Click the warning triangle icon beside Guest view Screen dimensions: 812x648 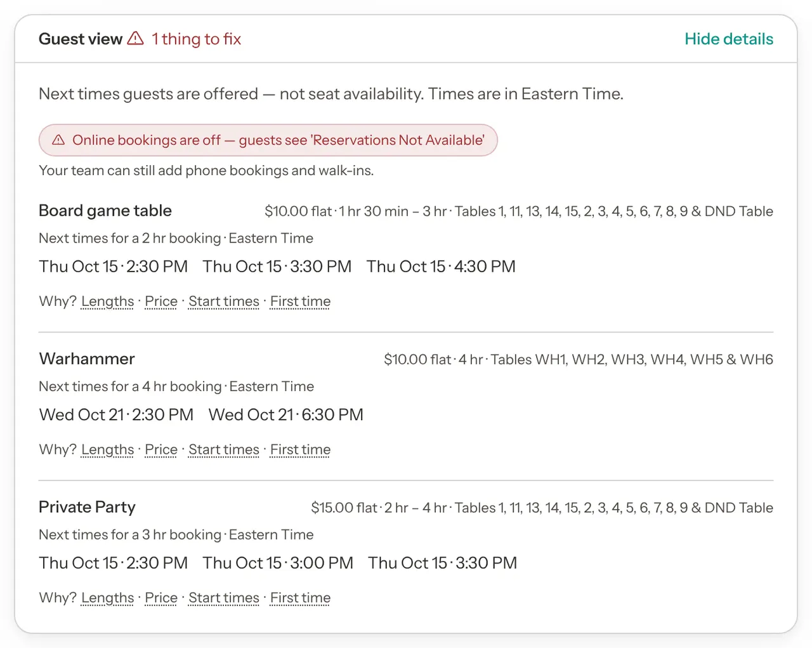pyautogui.click(x=135, y=39)
